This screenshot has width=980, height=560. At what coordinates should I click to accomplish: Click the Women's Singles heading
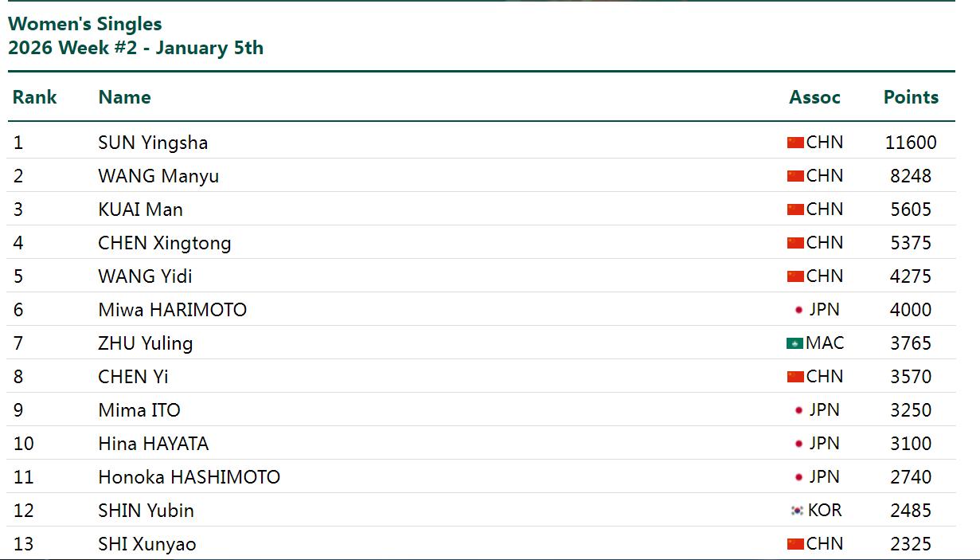tap(85, 24)
